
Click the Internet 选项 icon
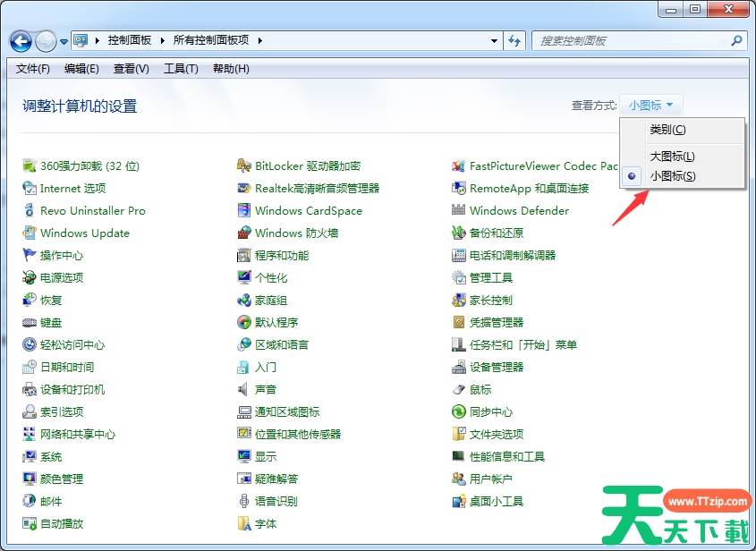coord(30,188)
